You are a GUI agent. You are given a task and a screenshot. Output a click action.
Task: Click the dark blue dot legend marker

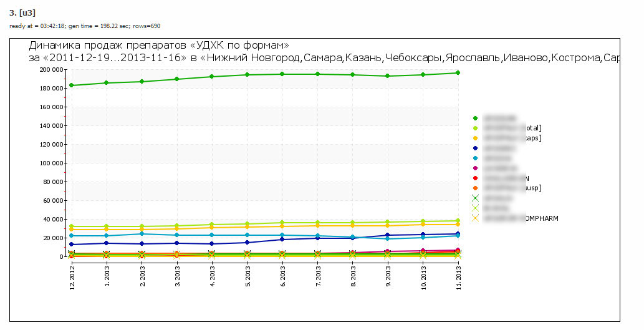(476, 148)
